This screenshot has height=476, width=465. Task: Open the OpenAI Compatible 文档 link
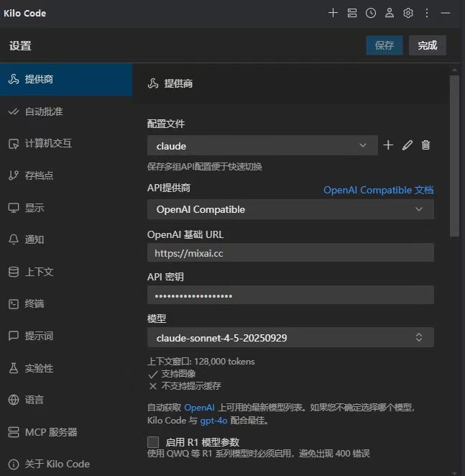point(378,191)
